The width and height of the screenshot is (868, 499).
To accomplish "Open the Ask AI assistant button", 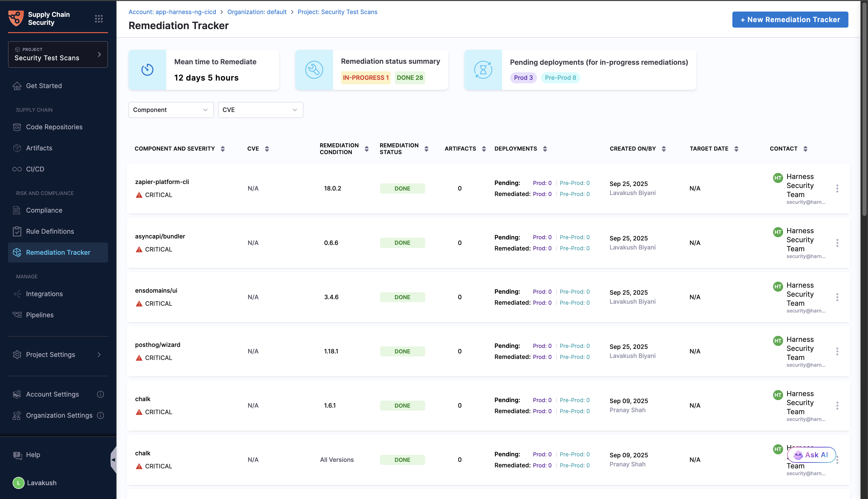I will pyautogui.click(x=811, y=455).
